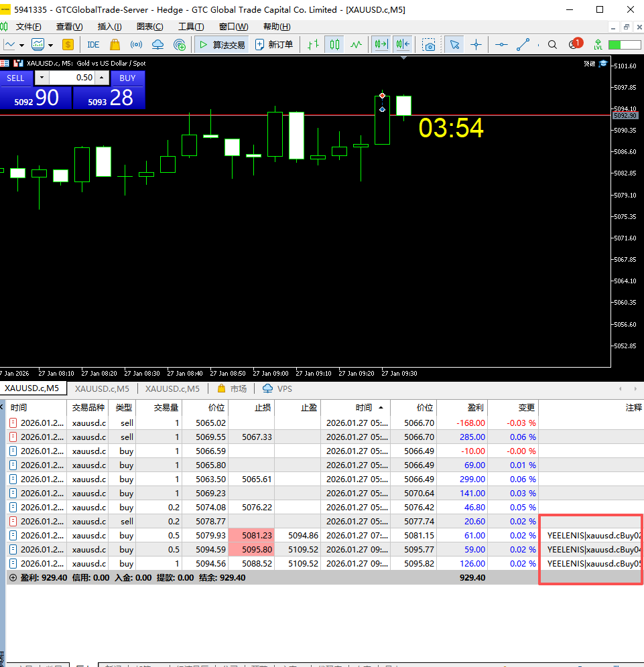Open the 工具(T) menu
This screenshot has width=644, height=667.
191,27
